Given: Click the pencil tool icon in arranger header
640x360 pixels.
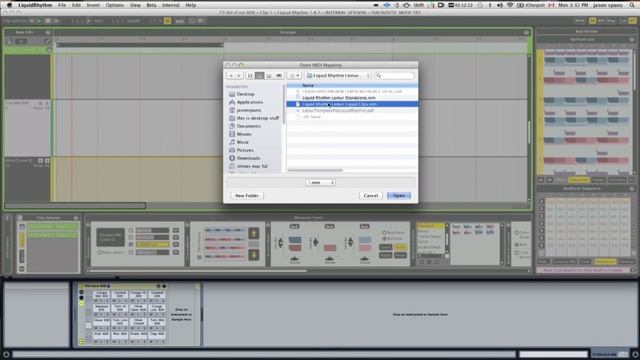Looking at the screenshot, I should pos(47,41).
